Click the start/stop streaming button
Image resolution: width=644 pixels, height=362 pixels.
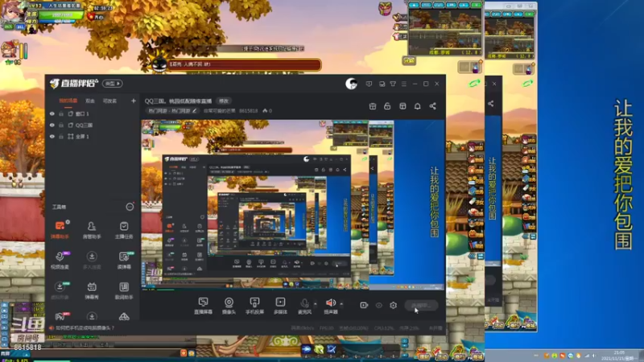[x=421, y=306]
